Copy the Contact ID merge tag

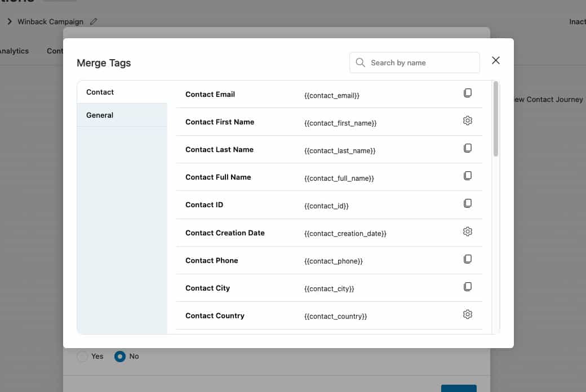(x=467, y=203)
